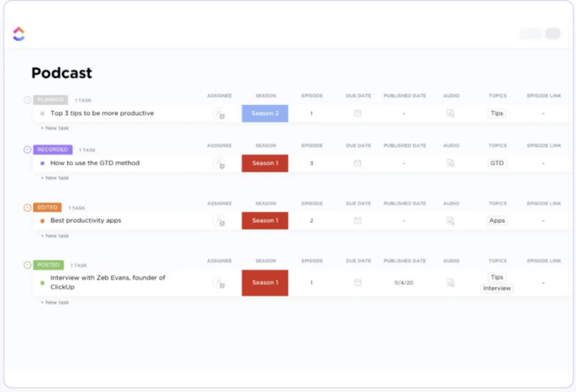Click the Tips topic tag in PLANNED group
This screenshot has height=392, width=576.
[496, 113]
